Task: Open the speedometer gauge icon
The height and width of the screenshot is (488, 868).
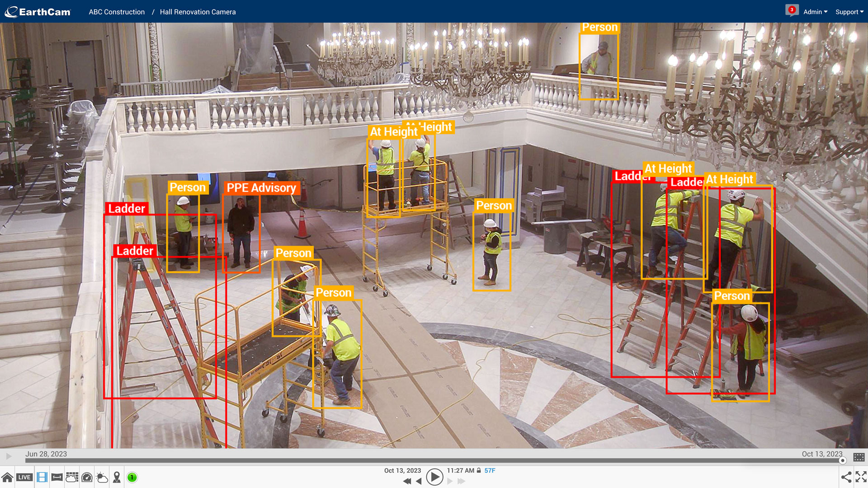Action: [x=87, y=477]
